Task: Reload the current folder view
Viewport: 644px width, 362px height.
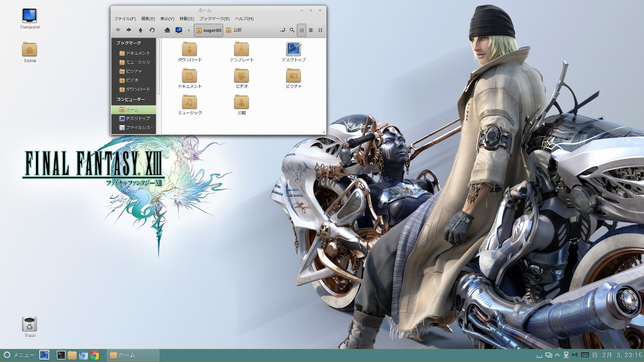Action: click(152, 30)
